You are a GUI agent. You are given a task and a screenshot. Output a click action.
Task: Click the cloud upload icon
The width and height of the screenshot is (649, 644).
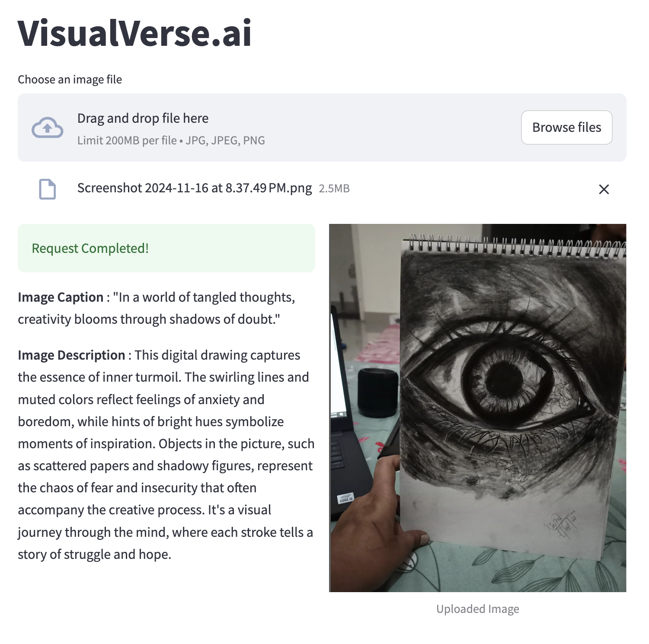point(48,128)
